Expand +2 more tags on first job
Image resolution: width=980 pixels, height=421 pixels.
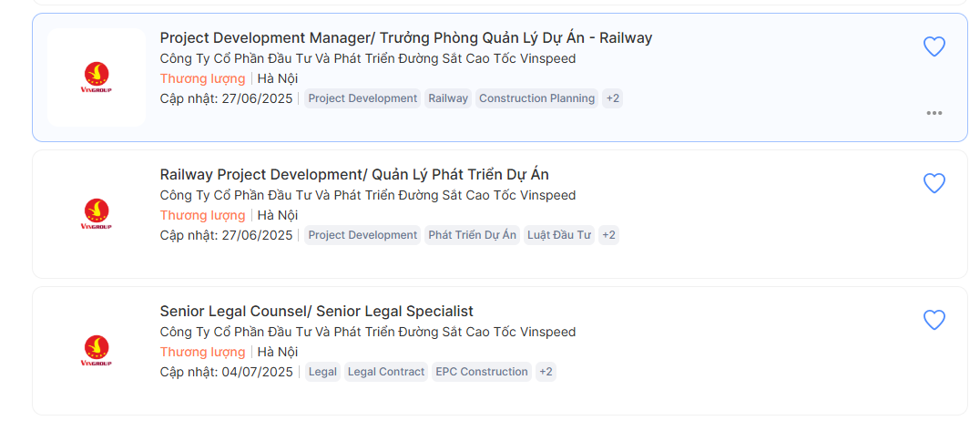tap(612, 98)
